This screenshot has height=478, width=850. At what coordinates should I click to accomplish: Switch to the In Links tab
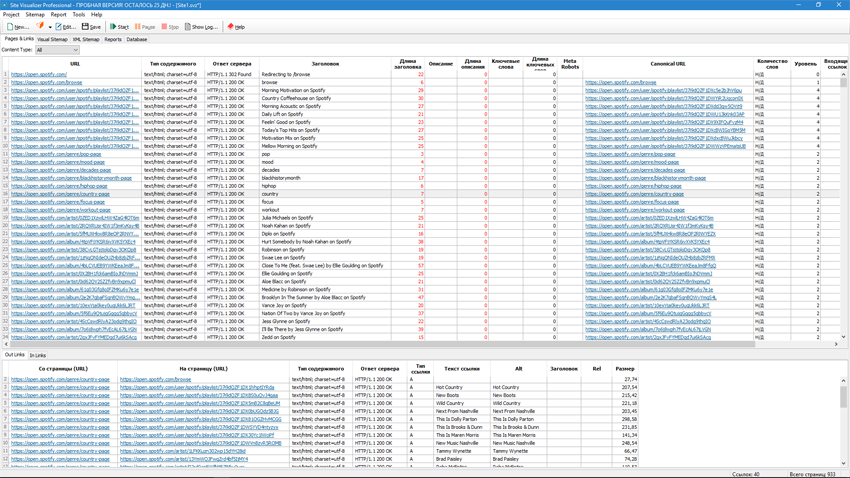37,356
